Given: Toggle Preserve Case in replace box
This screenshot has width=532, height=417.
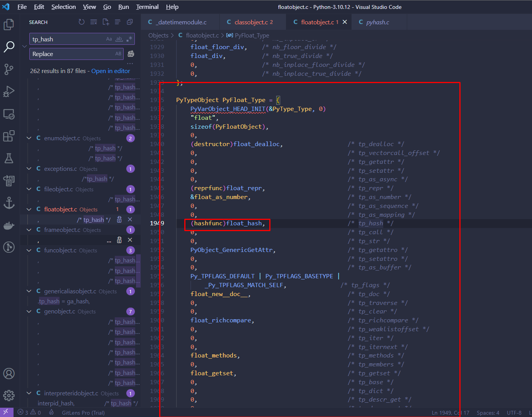Looking at the screenshot, I should click(118, 54).
